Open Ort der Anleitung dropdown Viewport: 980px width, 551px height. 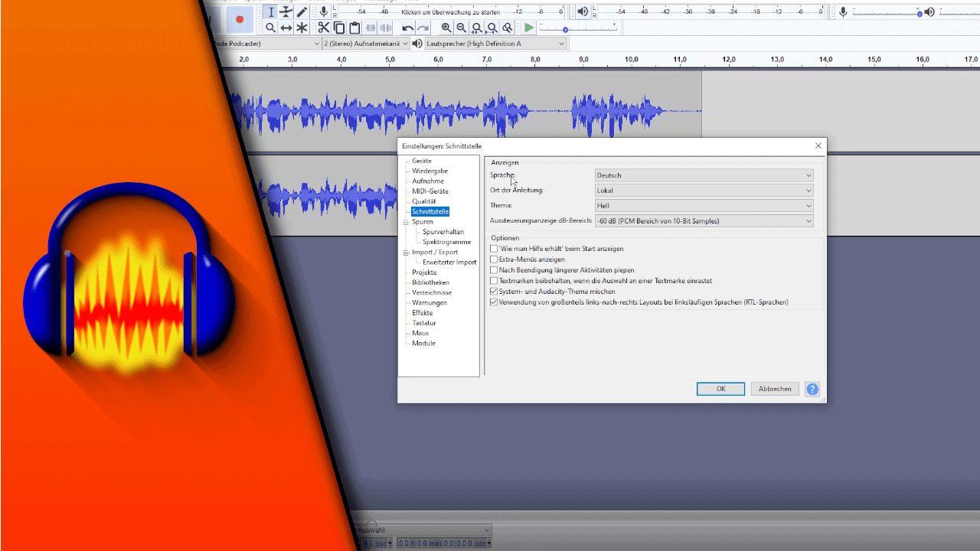click(x=704, y=191)
